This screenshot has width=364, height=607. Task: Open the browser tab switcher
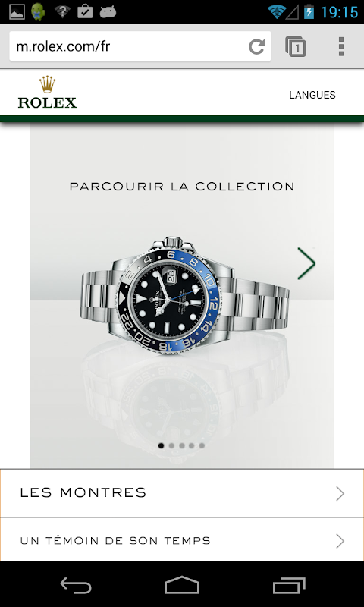(296, 46)
